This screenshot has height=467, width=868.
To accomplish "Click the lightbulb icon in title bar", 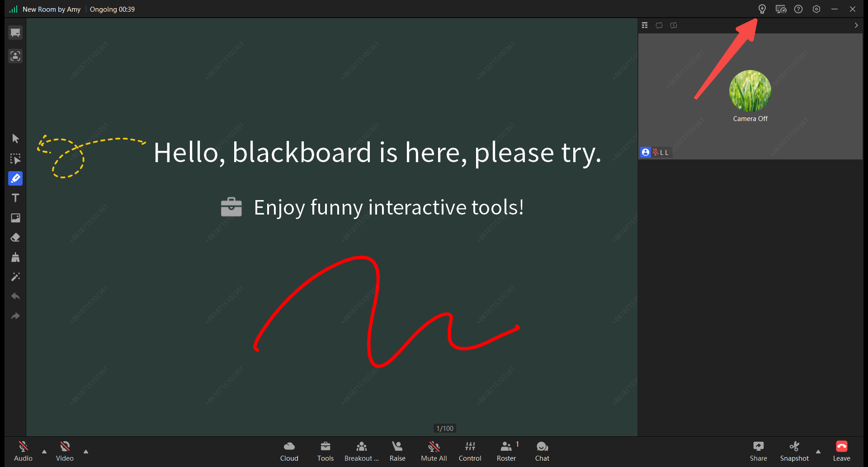I will [x=762, y=9].
